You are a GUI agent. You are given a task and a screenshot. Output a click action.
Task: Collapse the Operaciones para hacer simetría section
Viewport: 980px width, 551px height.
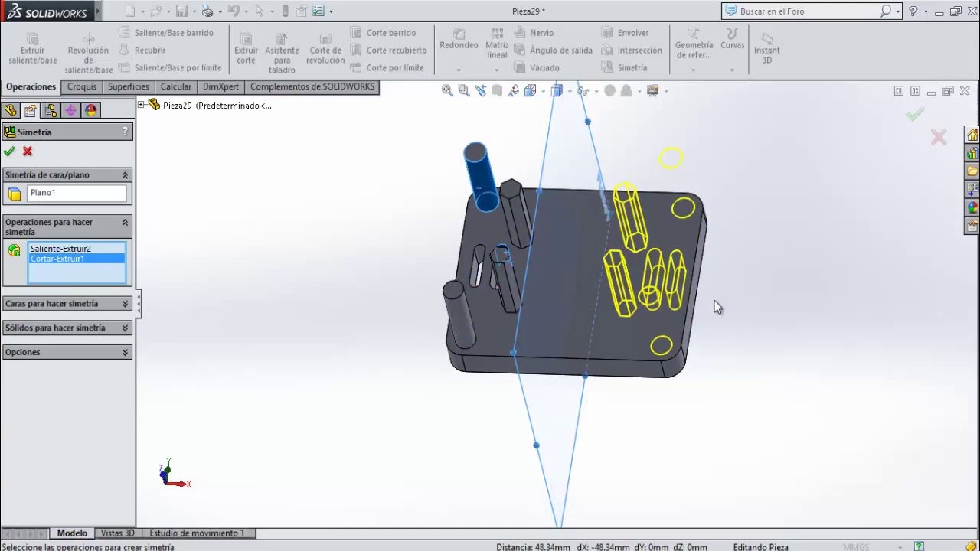(125, 222)
